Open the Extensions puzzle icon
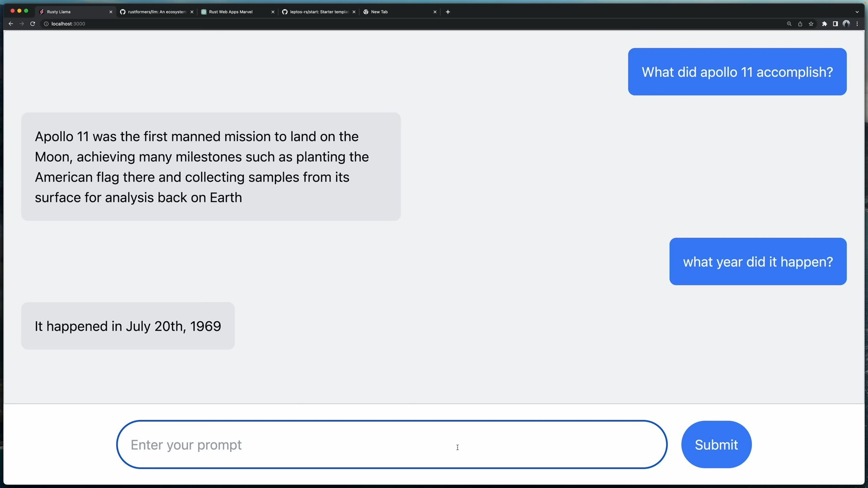Screen dimensions: 868x488 click(x=824, y=24)
